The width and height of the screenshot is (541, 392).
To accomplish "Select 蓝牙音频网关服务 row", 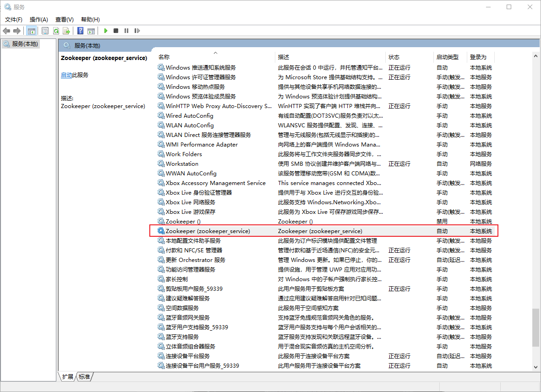I will [326, 317].
